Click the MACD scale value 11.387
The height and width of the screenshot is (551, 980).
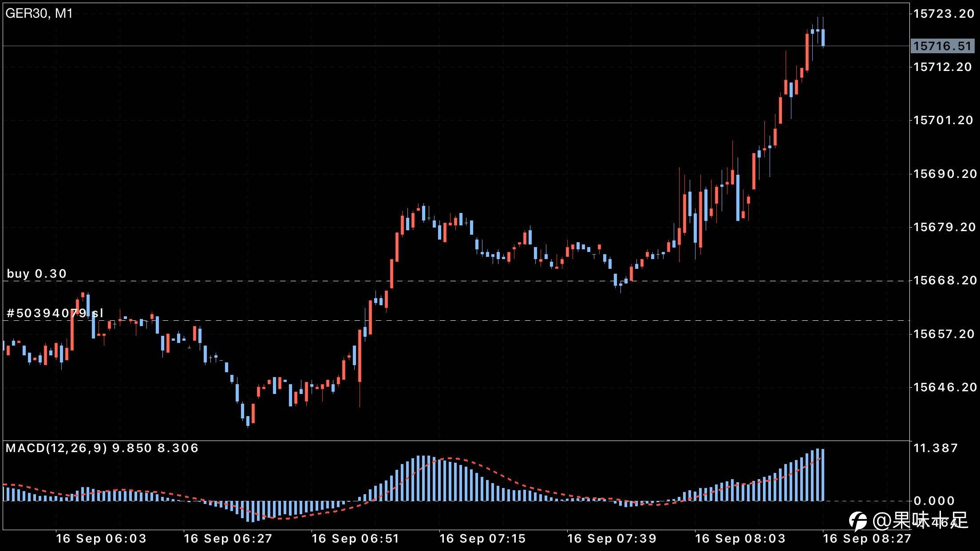[x=936, y=448]
